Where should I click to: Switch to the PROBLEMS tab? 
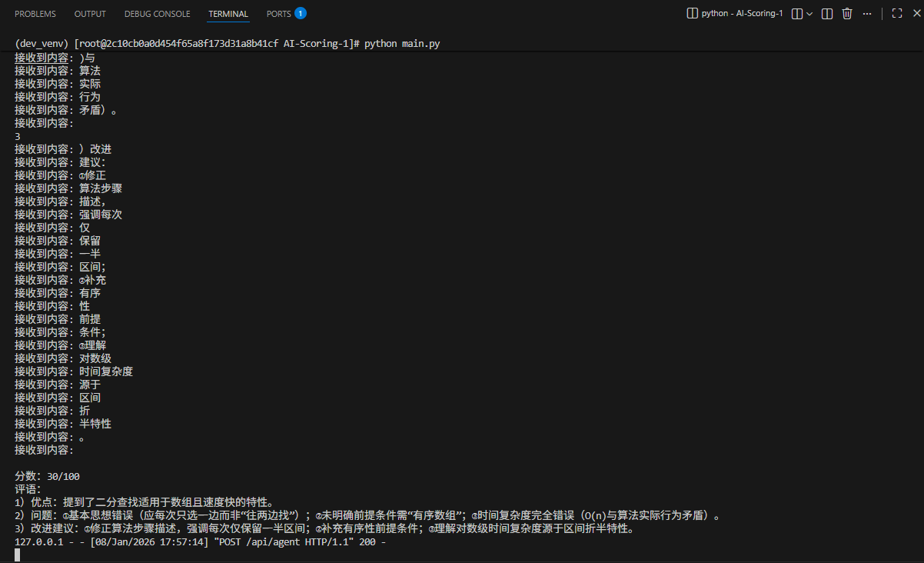35,14
